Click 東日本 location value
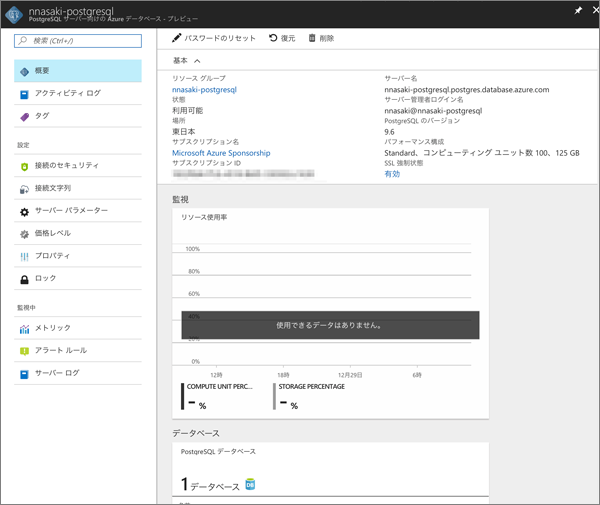This screenshot has height=505, width=600. [x=184, y=132]
